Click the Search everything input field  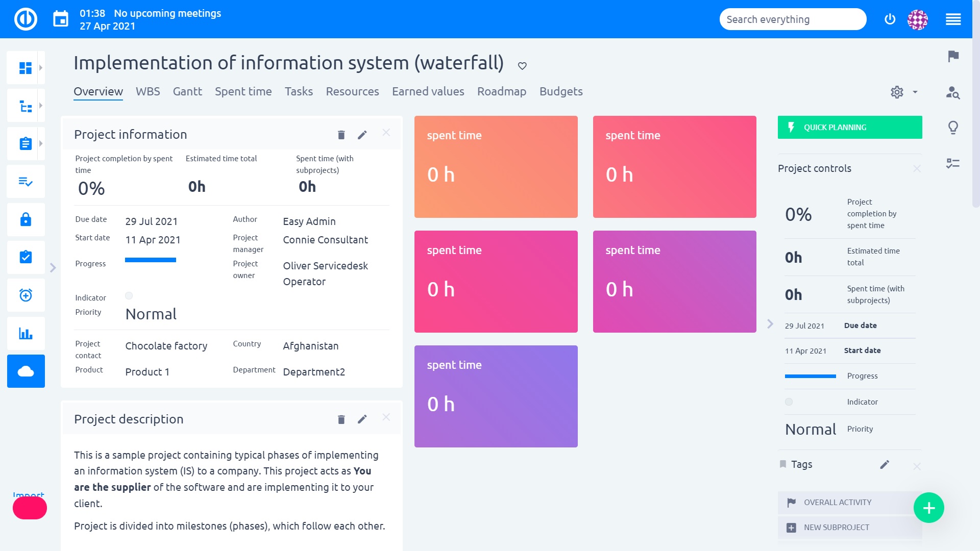(x=792, y=19)
